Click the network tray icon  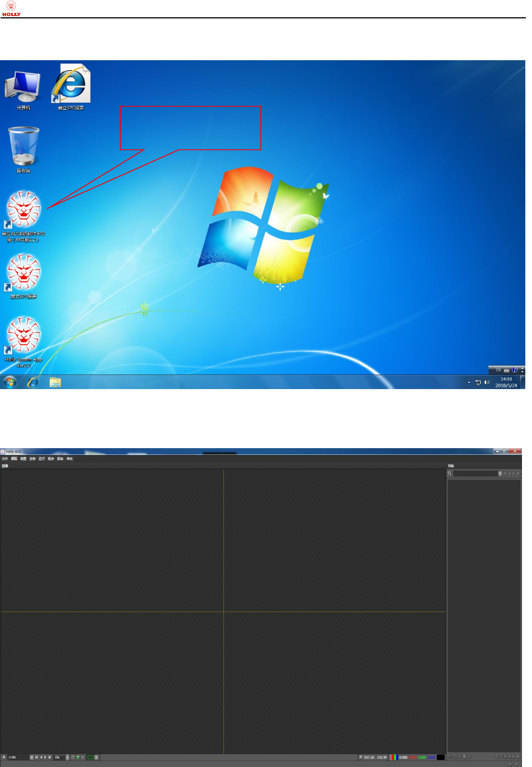coord(478,382)
